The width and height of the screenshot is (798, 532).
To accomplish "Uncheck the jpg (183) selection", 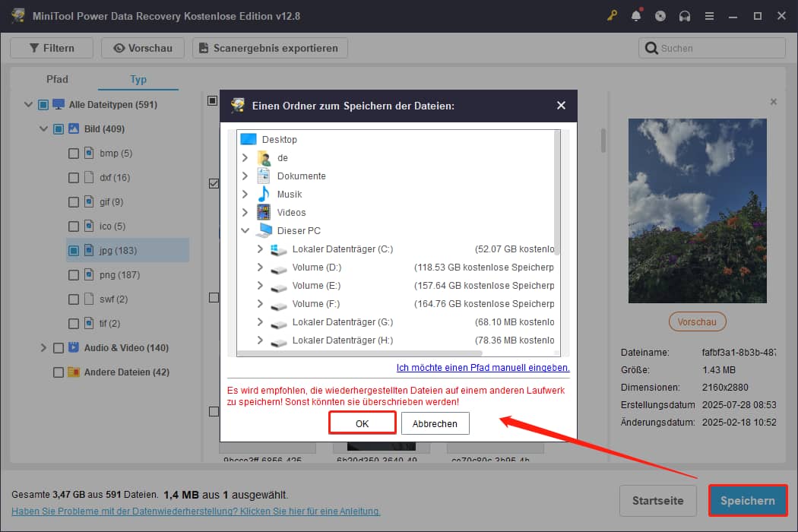I will pos(73,250).
